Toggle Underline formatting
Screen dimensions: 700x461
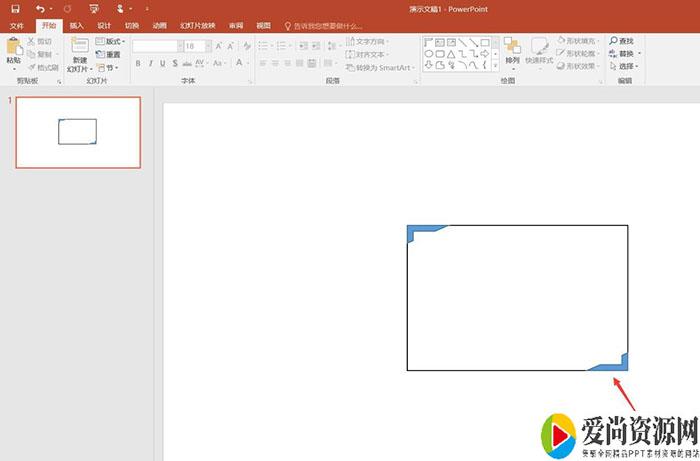coord(163,63)
